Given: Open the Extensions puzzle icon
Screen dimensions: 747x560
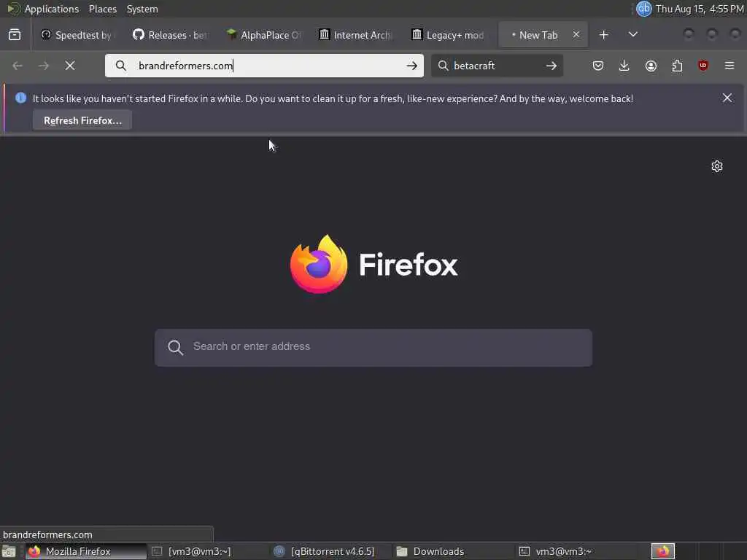Looking at the screenshot, I should [x=677, y=66].
